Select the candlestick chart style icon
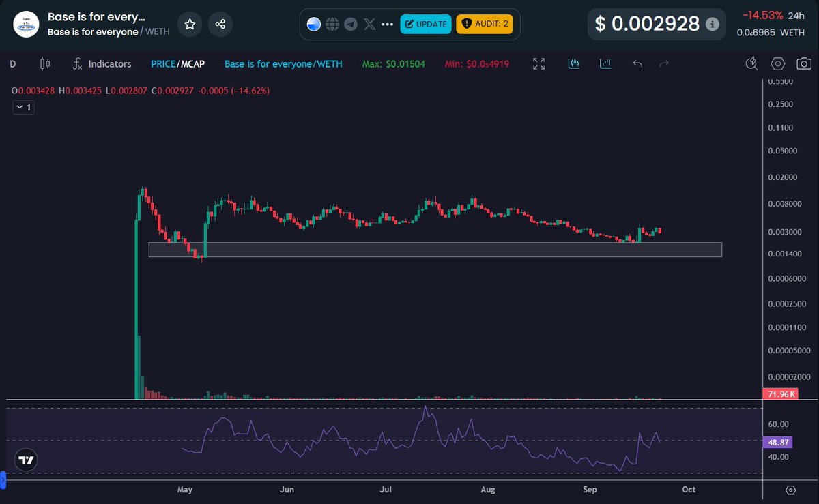The height and width of the screenshot is (504, 819). coord(573,63)
